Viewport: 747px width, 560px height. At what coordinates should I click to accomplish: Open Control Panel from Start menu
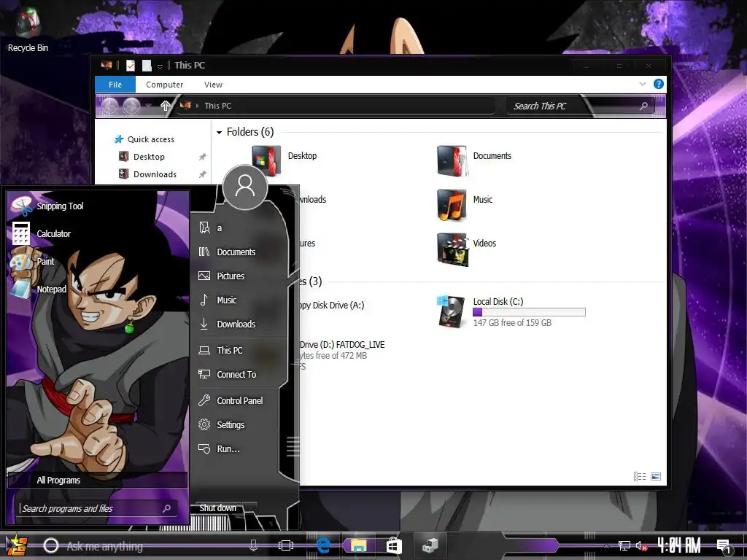pyautogui.click(x=230, y=400)
